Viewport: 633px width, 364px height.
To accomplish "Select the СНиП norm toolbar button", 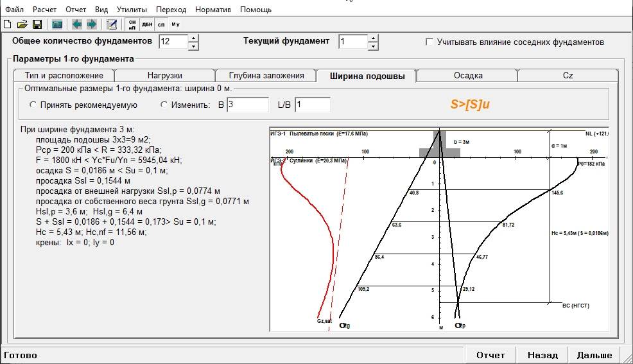I will pyautogui.click(x=132, y=24).
